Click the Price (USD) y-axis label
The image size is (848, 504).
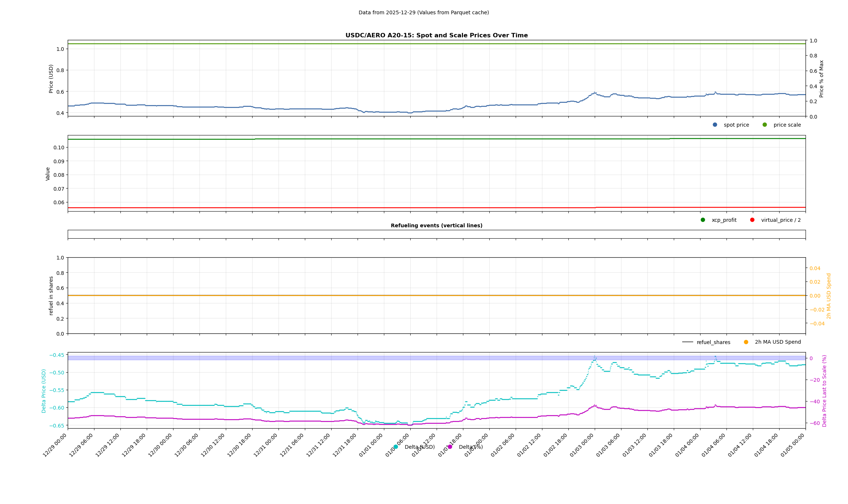51,79
